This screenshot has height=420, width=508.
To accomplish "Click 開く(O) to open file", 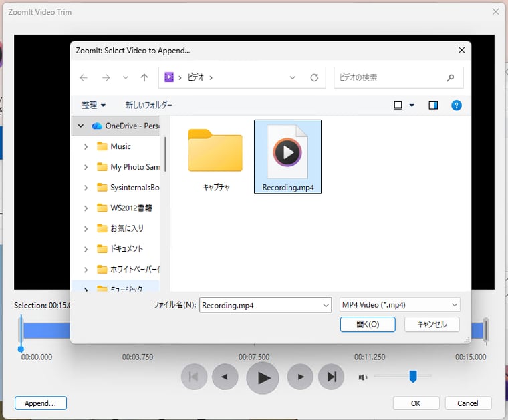I will point(368,324).
